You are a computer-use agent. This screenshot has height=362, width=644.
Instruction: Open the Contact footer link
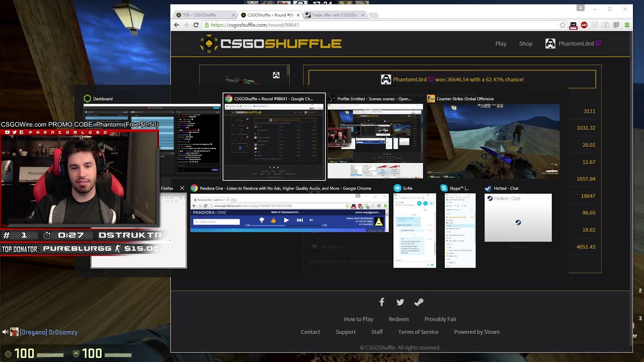coord(310,332)
